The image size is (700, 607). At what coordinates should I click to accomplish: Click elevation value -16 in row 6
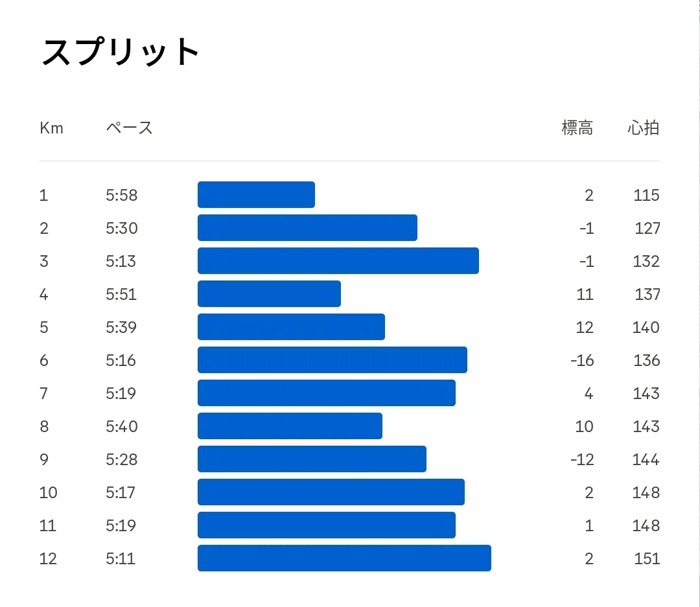coord(582,360)
